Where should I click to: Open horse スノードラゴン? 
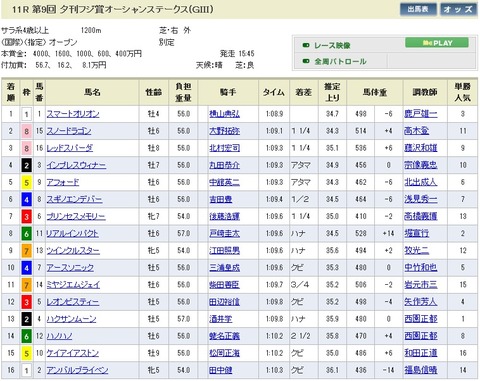(69, 131)
